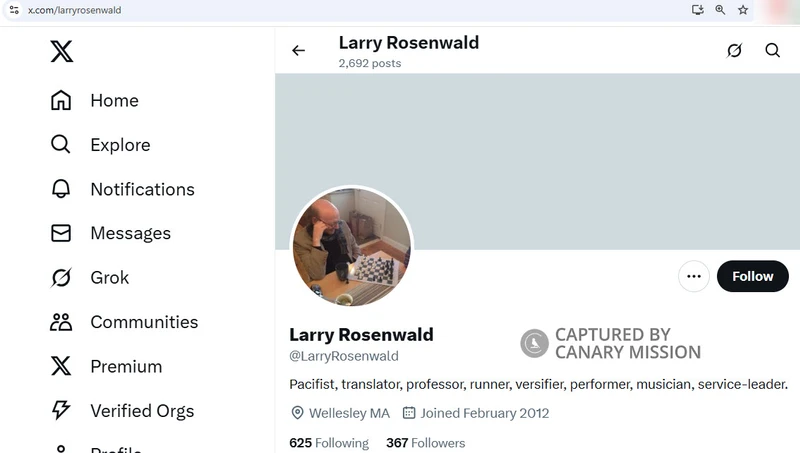The image size is (800, 453).
Task: Click the search icon in the profile header
Action: [772, 51]
